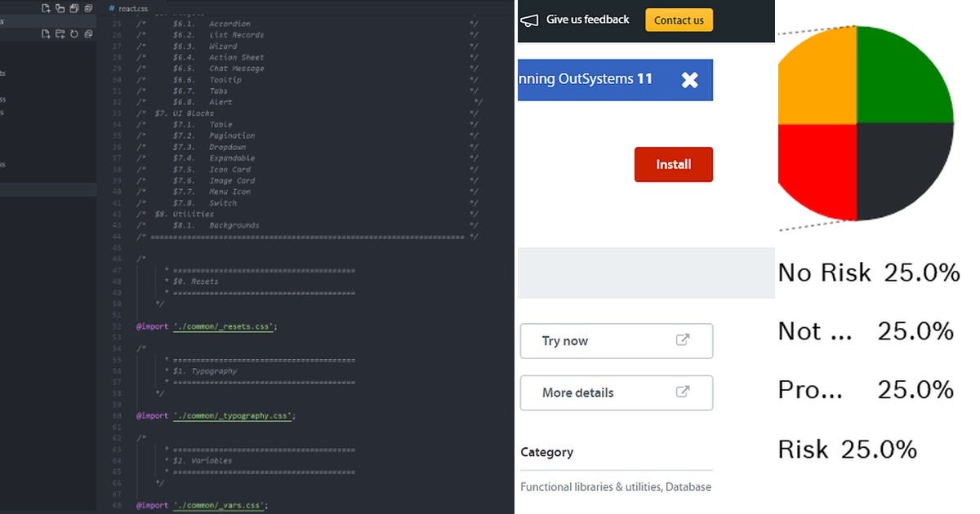980x514 pixels.
Task: Create a new folder in the explorer
Action: 61,34
